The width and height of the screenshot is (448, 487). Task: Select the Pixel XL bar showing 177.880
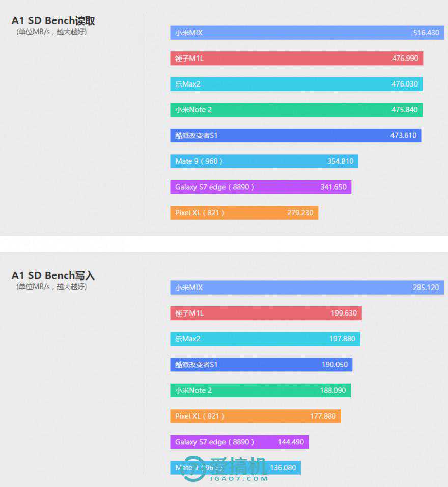pos(256,416)
